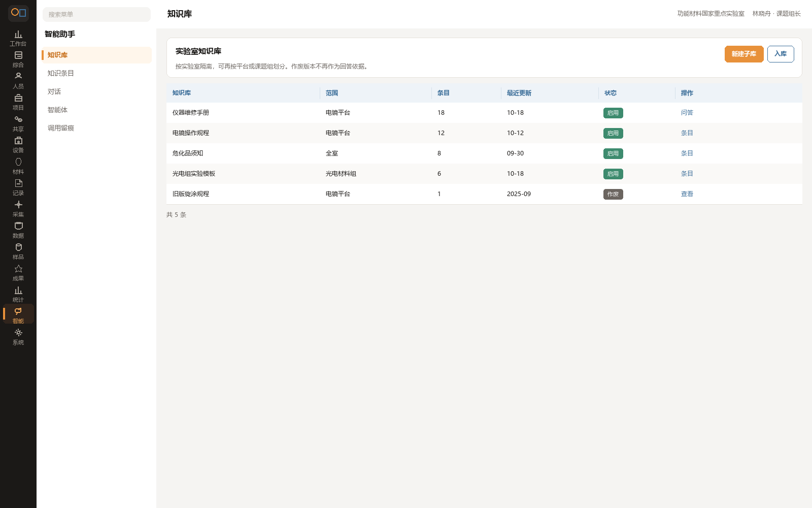Open the 样品 samples icon
Screen dimensions: 812x508
18,252
